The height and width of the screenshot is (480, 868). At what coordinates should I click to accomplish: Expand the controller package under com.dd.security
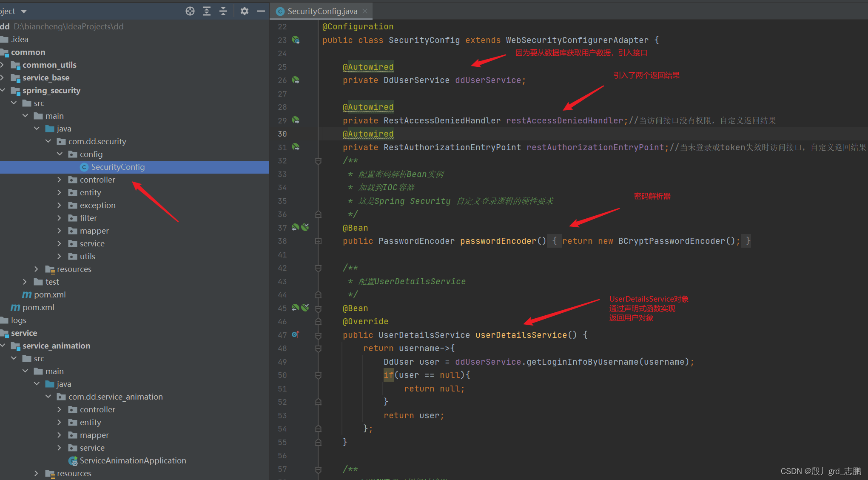pyautogui.click(x=59, y=180)
